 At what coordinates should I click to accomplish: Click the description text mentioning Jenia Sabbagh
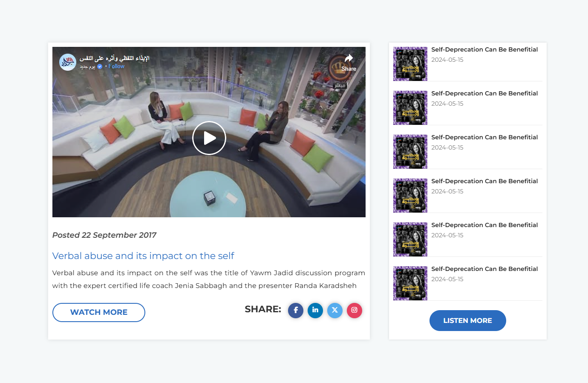[x=209, y=279]
